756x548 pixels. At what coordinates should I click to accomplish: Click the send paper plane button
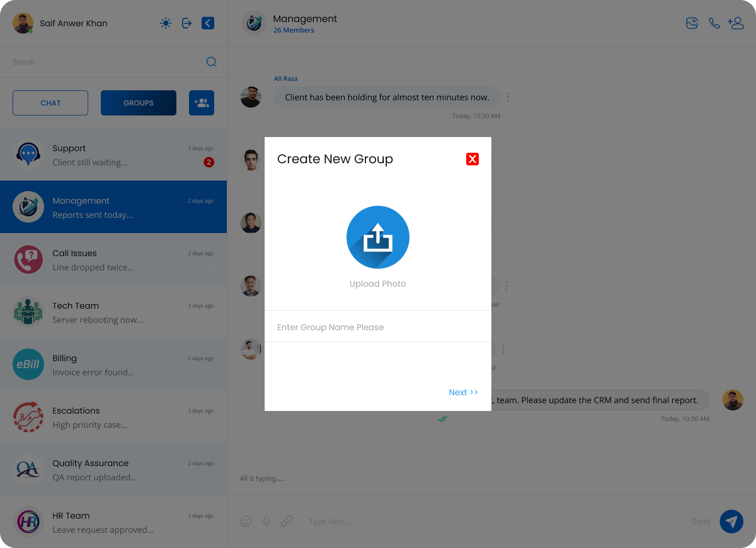click(x=731, y=521)
